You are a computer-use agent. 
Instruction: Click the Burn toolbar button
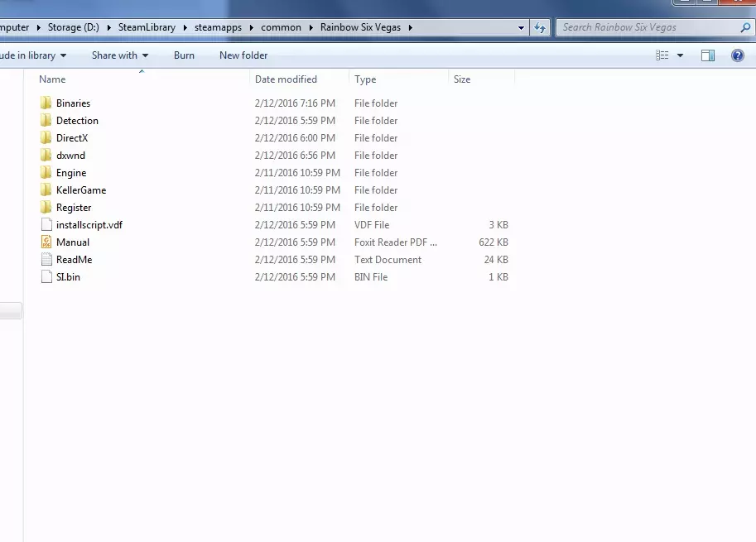pos(184,55)
